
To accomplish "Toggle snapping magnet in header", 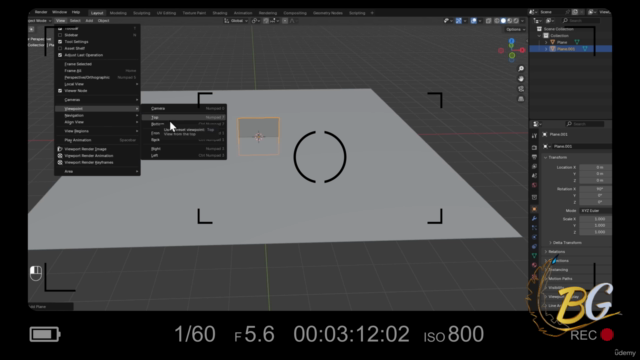I will click(266, 21).
